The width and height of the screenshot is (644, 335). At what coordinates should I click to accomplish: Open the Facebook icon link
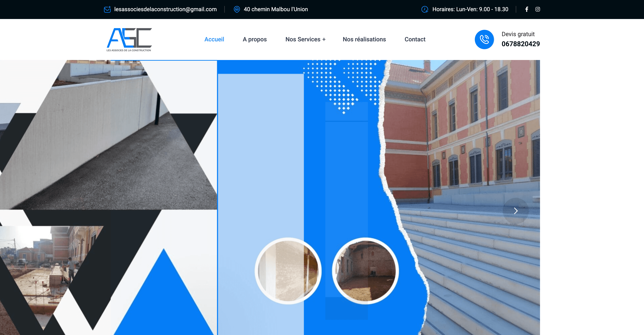(x=526, y=9)
